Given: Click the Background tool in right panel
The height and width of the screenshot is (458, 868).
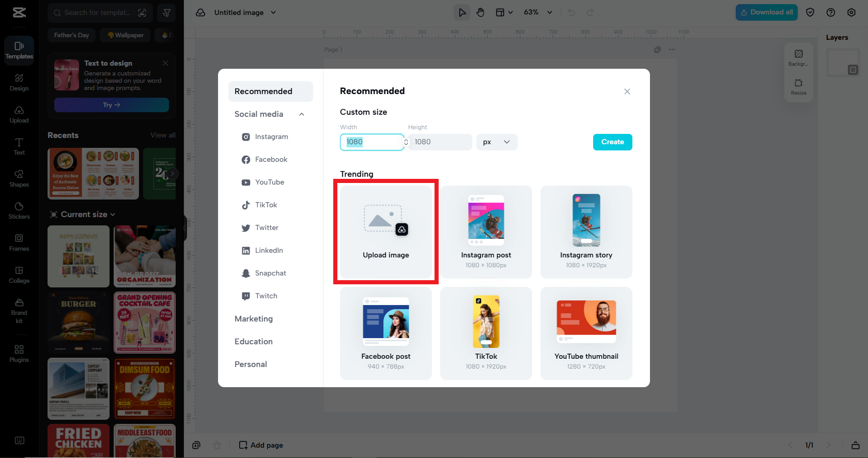Looking at the screenshot, I should coord(798,57).
